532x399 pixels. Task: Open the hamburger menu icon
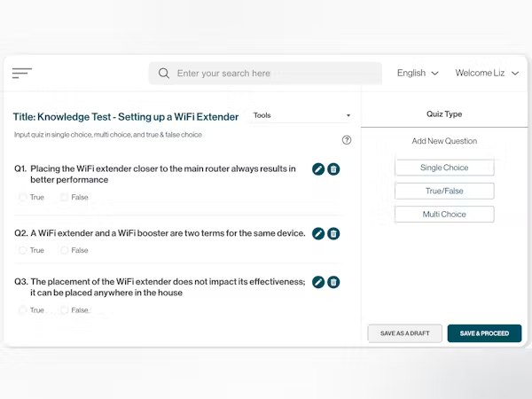point(22,73)
